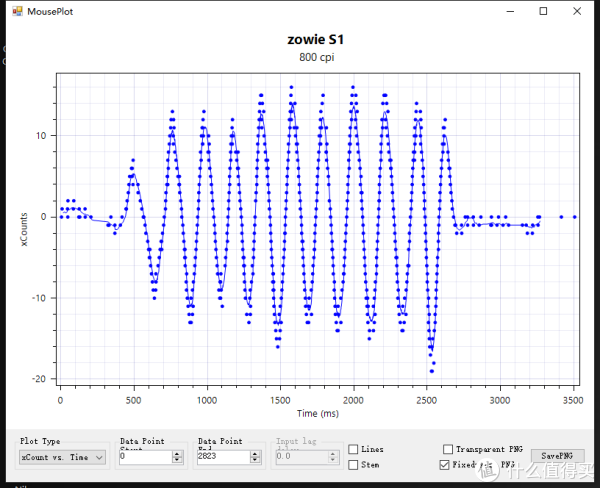Enable the Lines checkbox
This screenshot has height=488, width=600.
coord(353,449)
